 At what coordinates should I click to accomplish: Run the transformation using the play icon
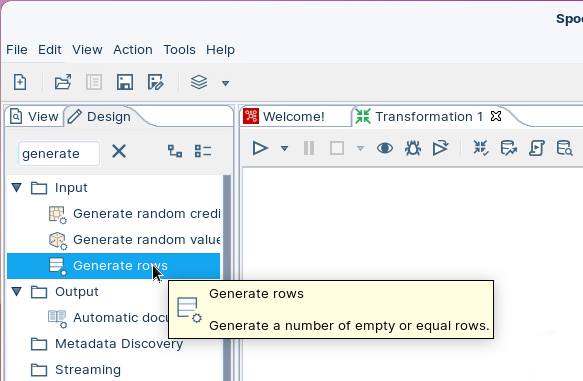tap(260, 148)
